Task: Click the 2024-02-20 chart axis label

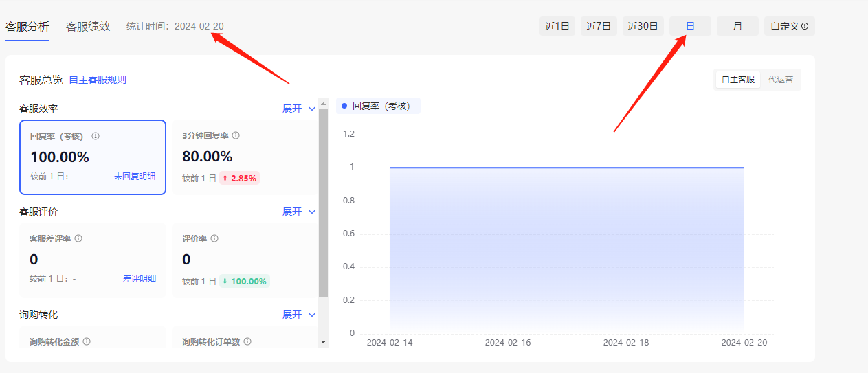Action: [744, 342]
